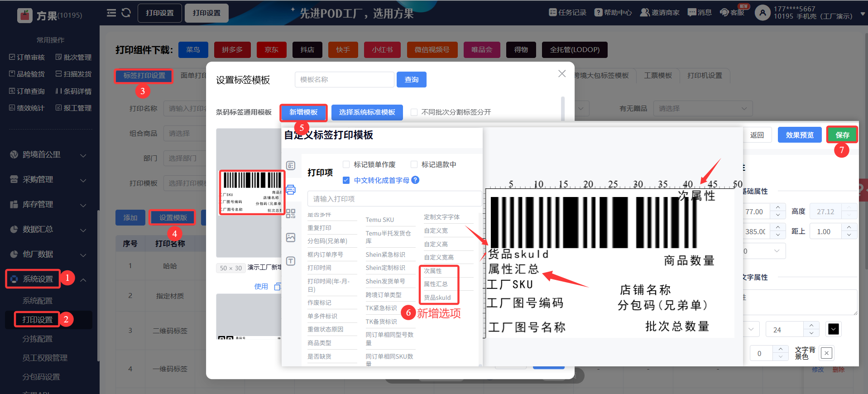Contact 客服 from the header

732,13
